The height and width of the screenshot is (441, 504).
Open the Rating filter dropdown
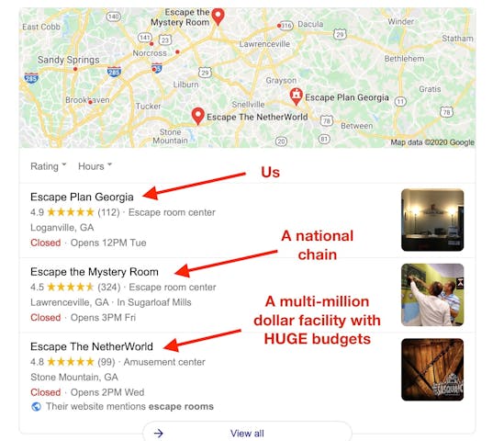pyautogui.click(x=49, y=166)
